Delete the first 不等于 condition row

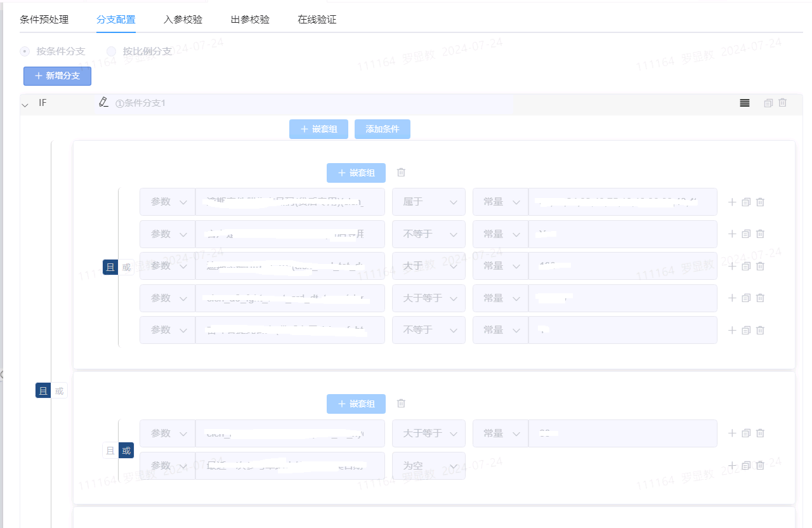[x=760, y=234]
